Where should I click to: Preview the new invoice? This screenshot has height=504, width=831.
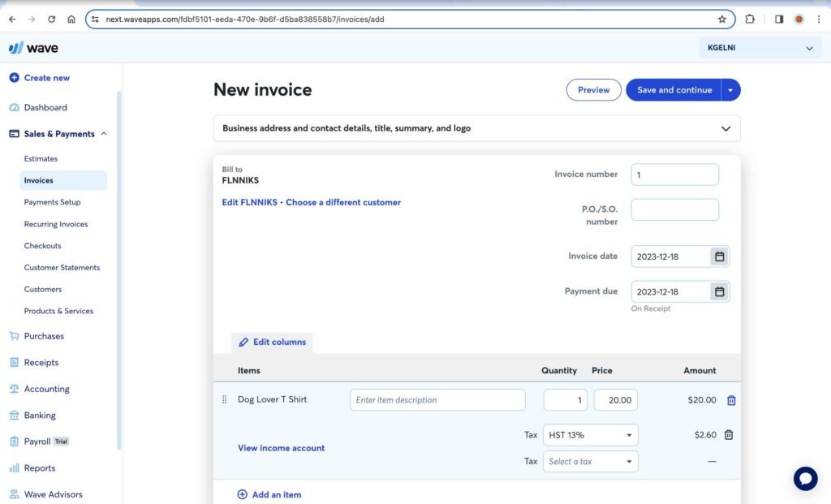pyautogui.click(x=593, y=90)
